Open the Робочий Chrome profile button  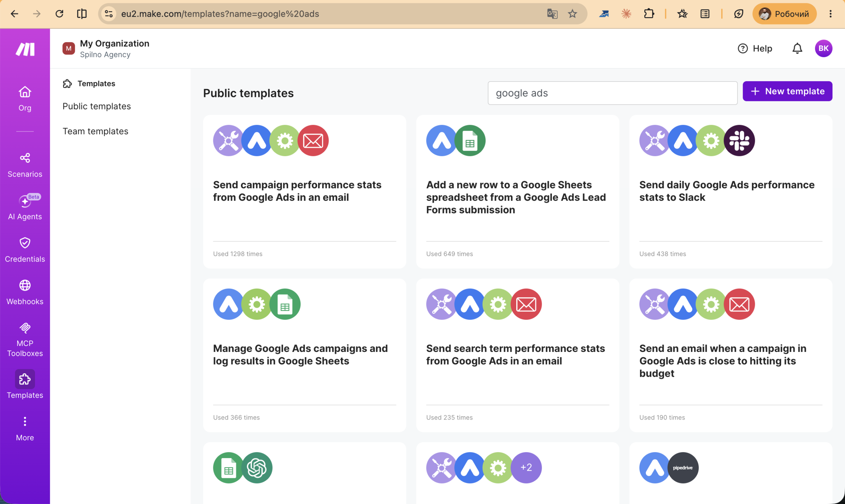(784, 14)
